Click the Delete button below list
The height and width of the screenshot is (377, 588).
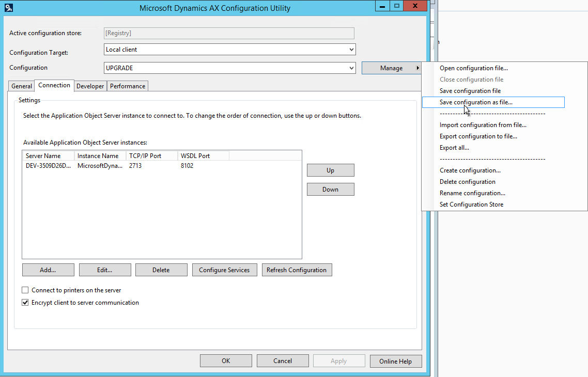pos(161,270)
